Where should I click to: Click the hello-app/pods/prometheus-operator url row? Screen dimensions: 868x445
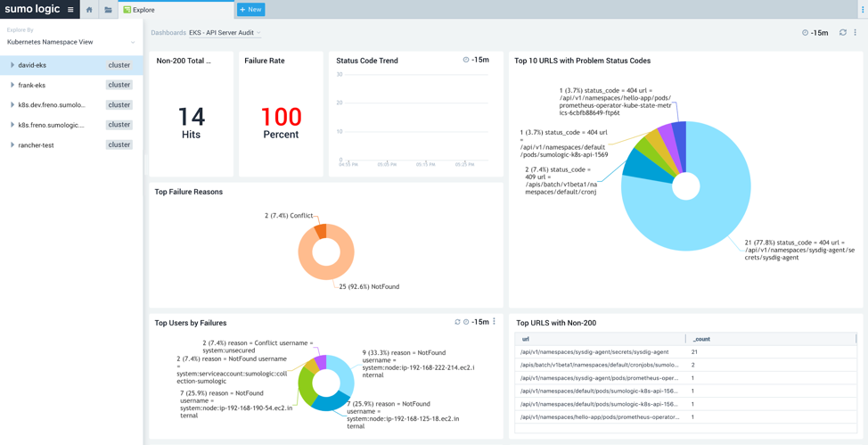point(600,416)
